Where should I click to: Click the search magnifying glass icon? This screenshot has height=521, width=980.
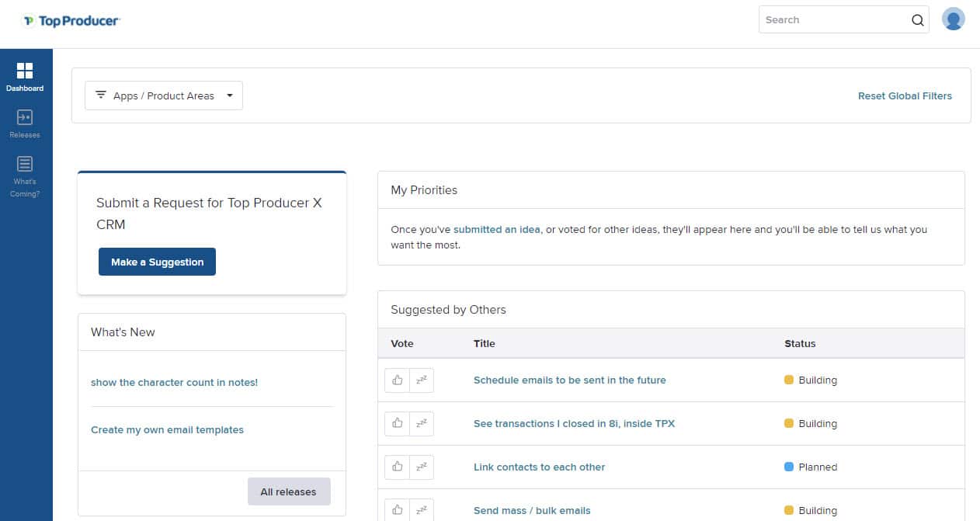916,19
